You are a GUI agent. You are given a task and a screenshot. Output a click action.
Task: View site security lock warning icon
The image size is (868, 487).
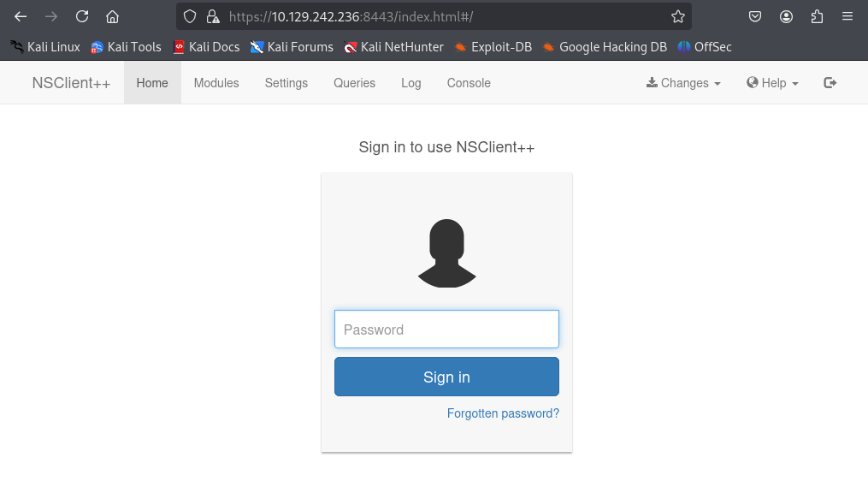(213, 16)
